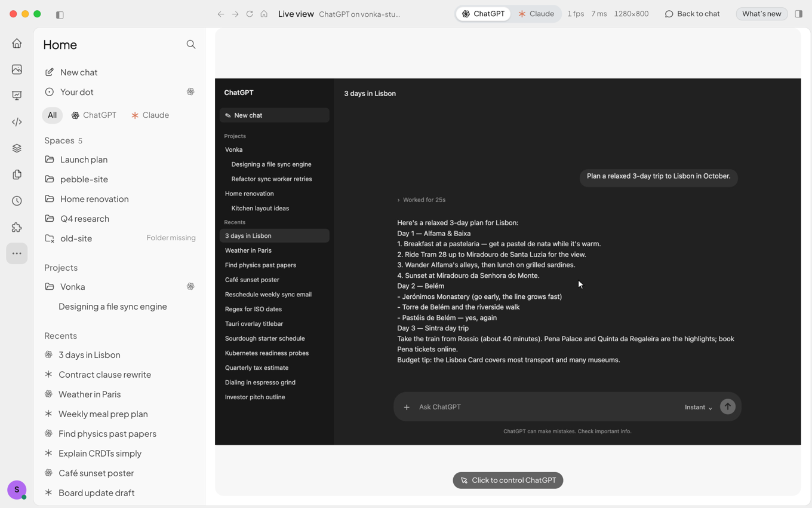This screenshot has width=812, height=508.
Task: Open Café sunset poster in Home recents
Action: click(120, 473)
